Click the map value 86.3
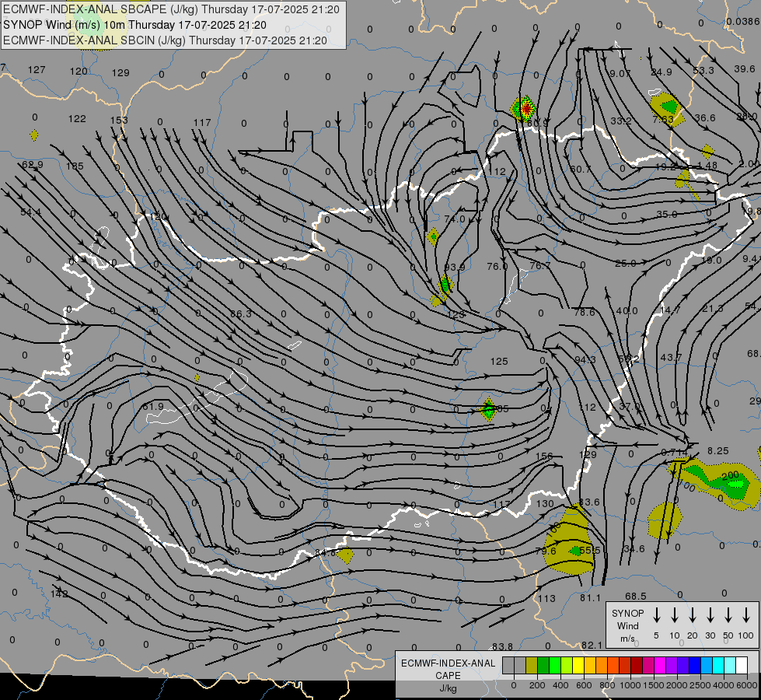This screenshot has height=700, width=761. click(241, 313)
